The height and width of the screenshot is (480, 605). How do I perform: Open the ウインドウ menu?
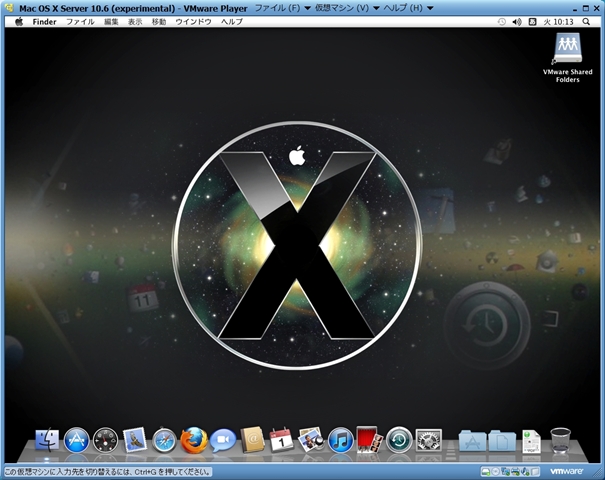tap(193, 22)
